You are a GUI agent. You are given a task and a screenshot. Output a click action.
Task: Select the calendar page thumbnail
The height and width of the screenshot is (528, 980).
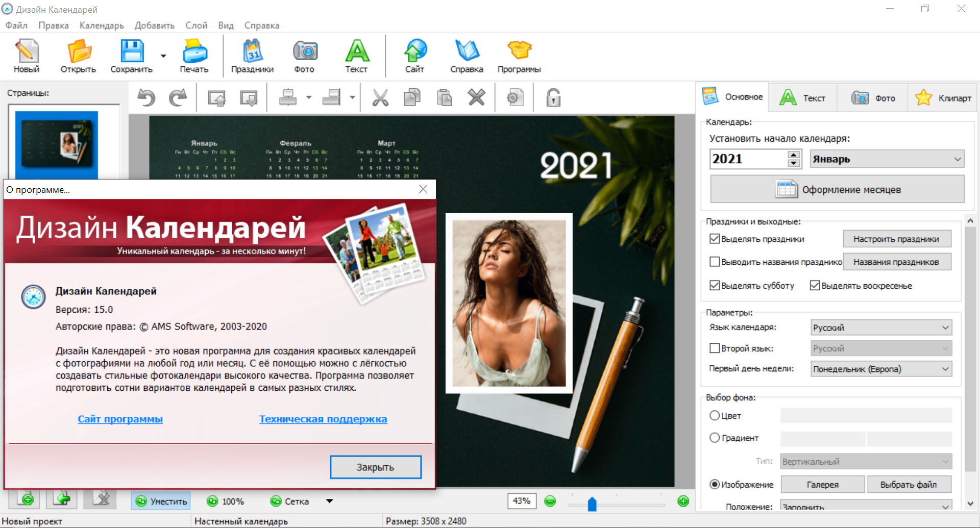(x=57, y=144)
